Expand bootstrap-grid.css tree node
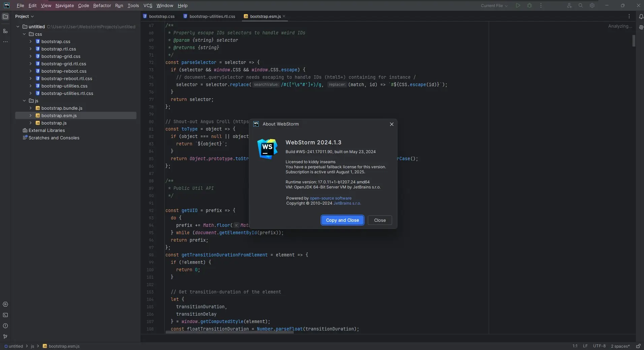The height and width of the screenshot is (350, 644). (x=31, y=56)
